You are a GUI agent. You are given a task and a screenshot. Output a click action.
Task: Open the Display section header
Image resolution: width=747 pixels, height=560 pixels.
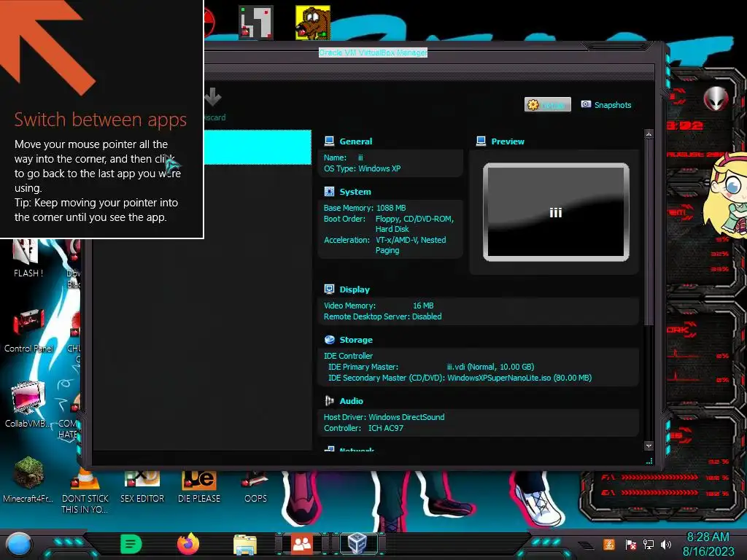pyautogui.click(x=354, y=289)
